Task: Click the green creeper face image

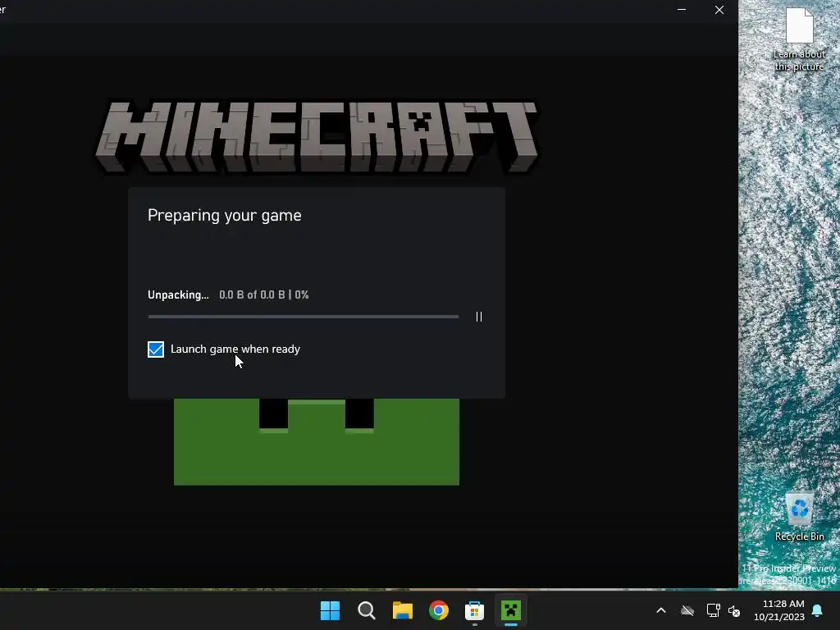Action: (317, 441)
